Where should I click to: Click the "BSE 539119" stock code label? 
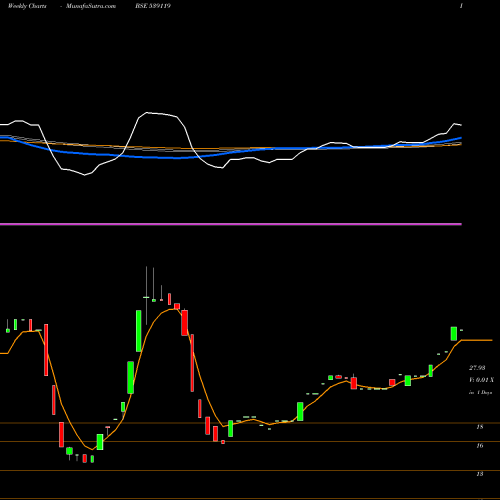pos(153,6)
